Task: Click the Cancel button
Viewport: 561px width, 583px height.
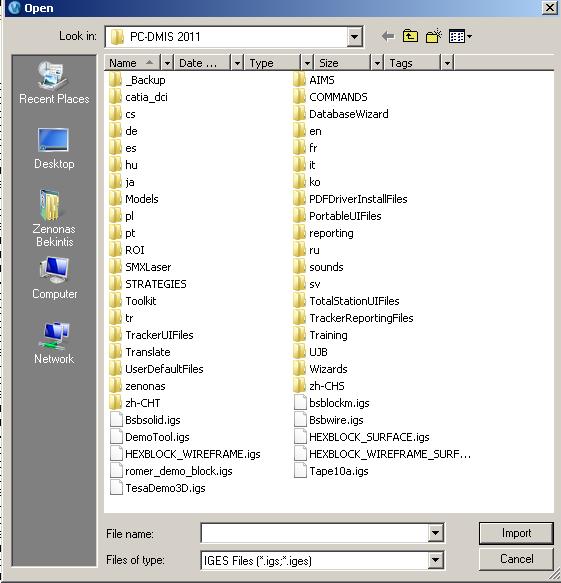Action: click(x=516, y=559)
